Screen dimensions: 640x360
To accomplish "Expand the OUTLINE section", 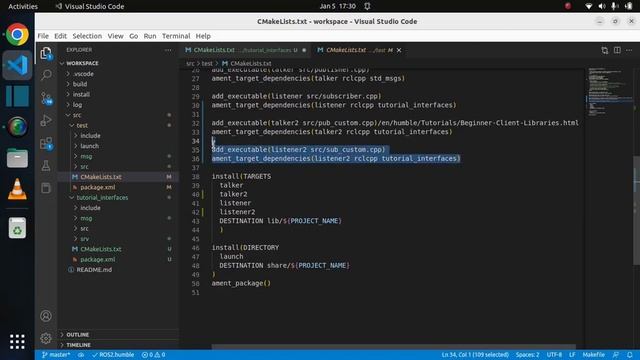I will tap(77, 335).
